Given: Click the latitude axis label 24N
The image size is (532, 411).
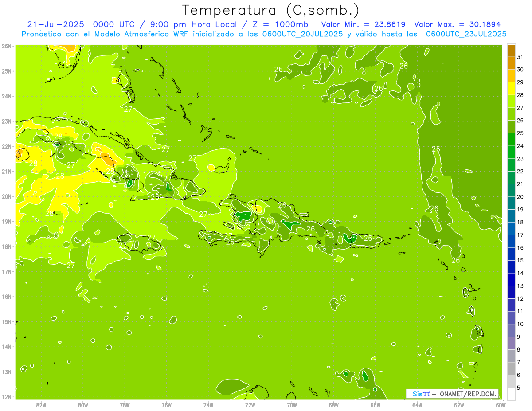Looking at the screenshot, I should point(7,96).
